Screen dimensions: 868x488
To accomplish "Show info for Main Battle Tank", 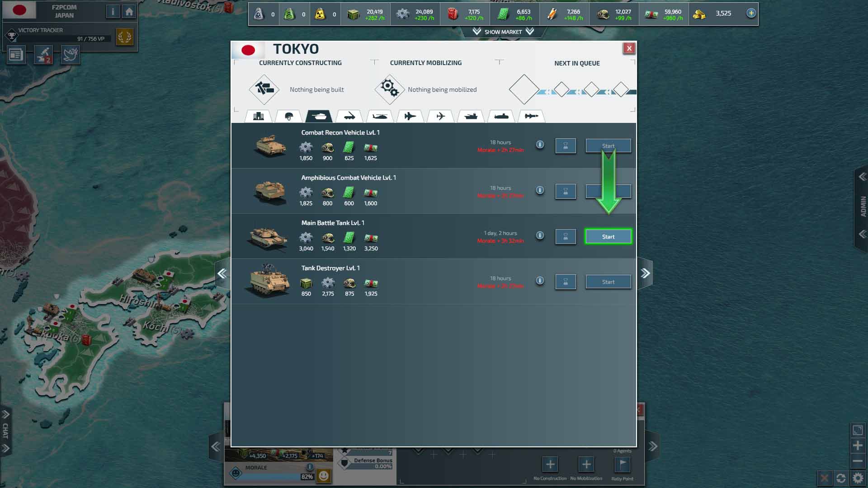I will pos(540,235).
